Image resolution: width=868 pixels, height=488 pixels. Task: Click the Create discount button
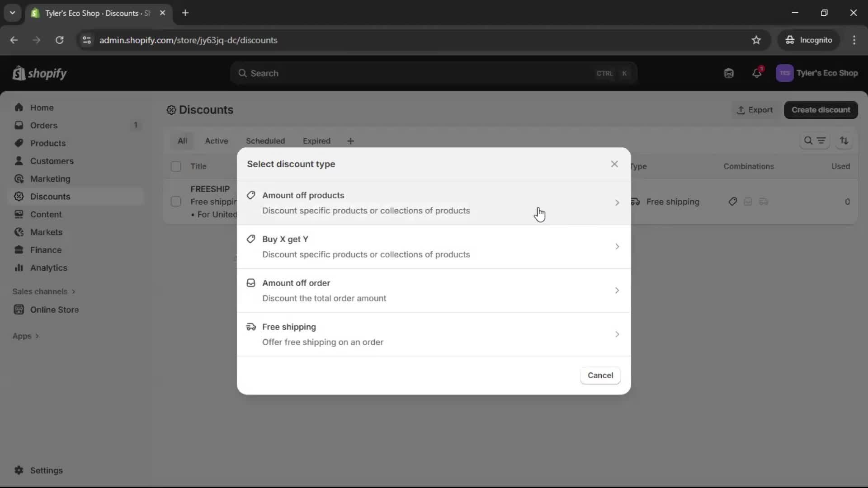pos(821,110)
